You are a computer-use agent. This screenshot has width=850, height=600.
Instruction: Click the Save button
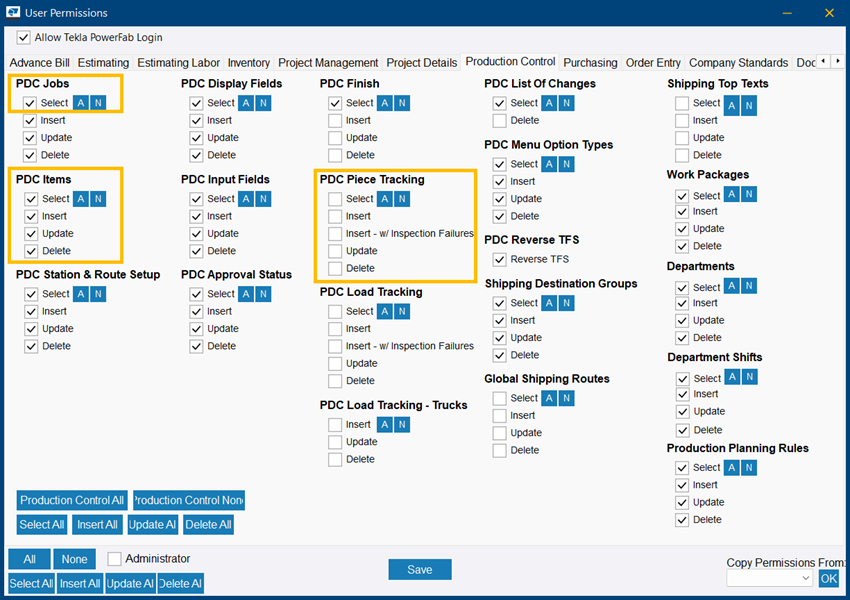pos(420,570)
